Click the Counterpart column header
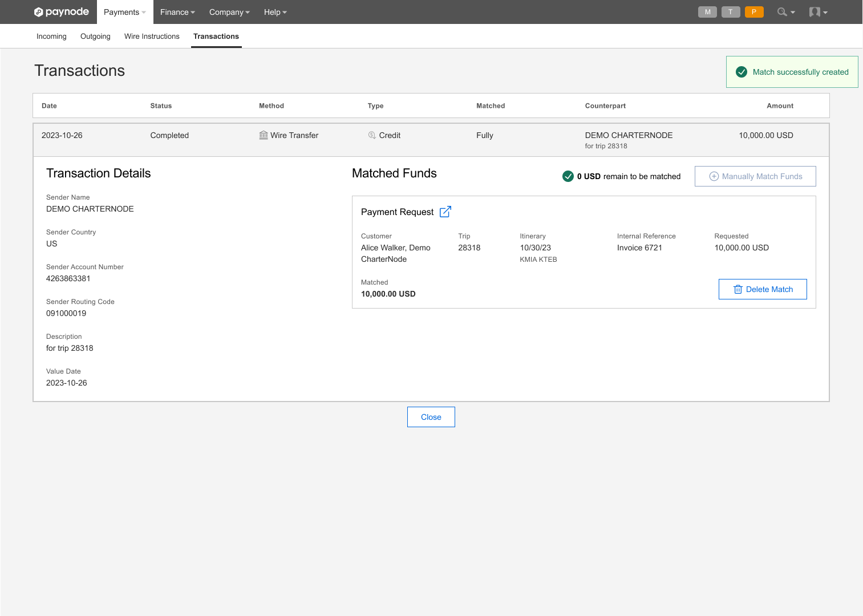 pos(605,106)
